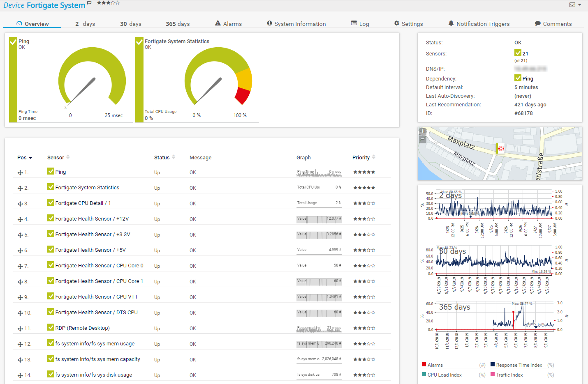Toggle Alarms red legend swatch
Viewport: 588px width, 384px height.
pyautogui.click(x=424, y=365)
